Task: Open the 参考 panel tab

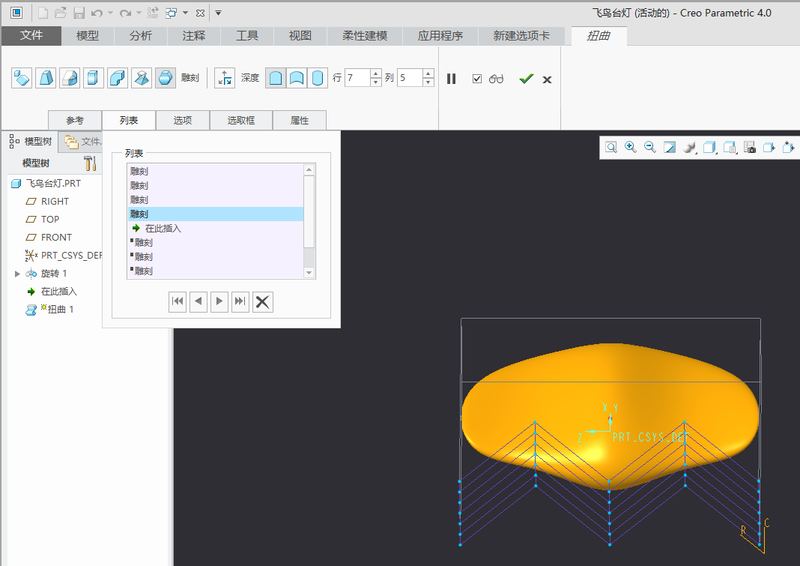Action: 75,120
